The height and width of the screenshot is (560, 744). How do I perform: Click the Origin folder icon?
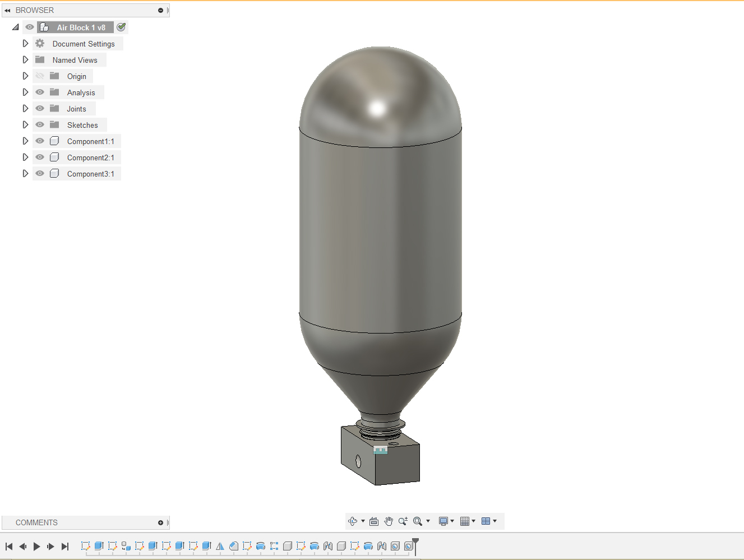click(54, 76)
